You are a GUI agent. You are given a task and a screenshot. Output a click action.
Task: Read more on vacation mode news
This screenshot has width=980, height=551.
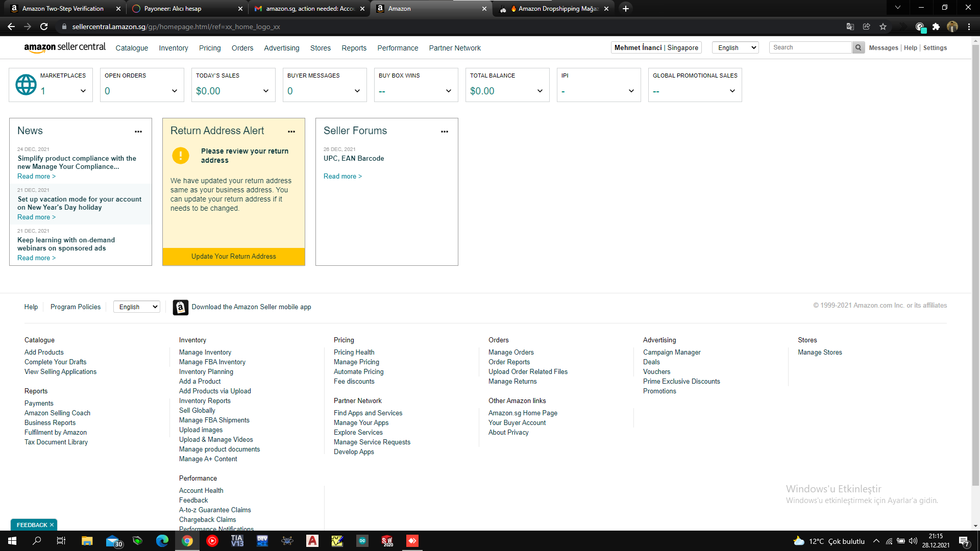coord(36,217)
